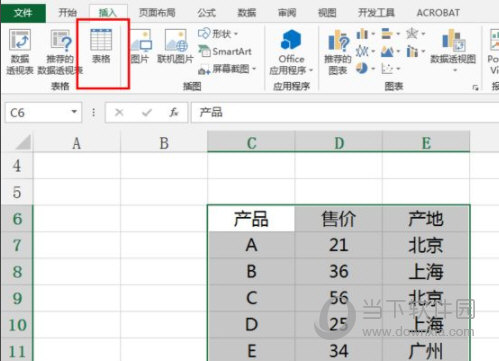The height and width of the screenshot is (361, 499).
Task: Select row 6 header
Action: pos(17,219)
